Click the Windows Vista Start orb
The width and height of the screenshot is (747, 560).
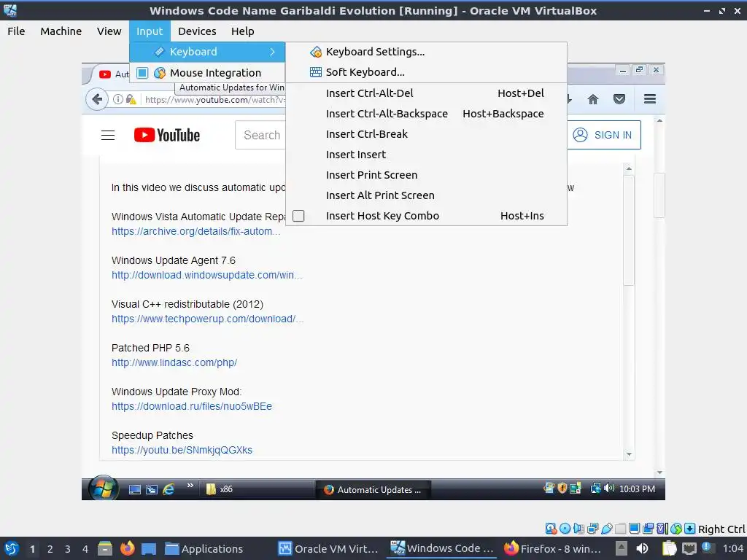click(104, 489)
